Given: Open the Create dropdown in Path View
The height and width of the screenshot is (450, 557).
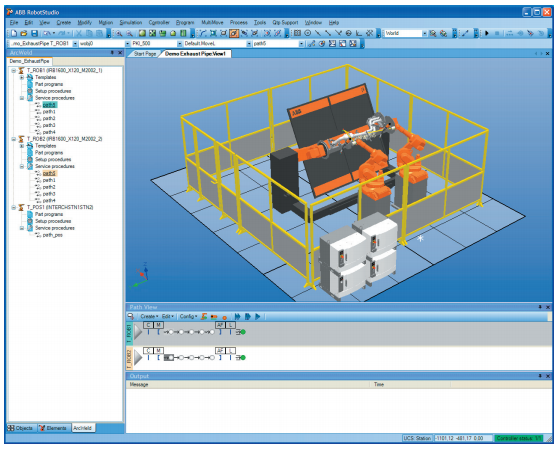Looking at the screenshot, I should (149, 316).
